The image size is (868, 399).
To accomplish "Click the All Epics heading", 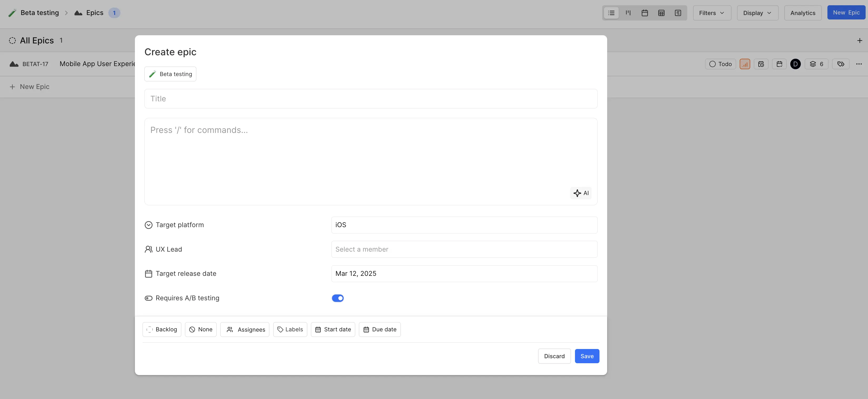I will click(37, 40).
